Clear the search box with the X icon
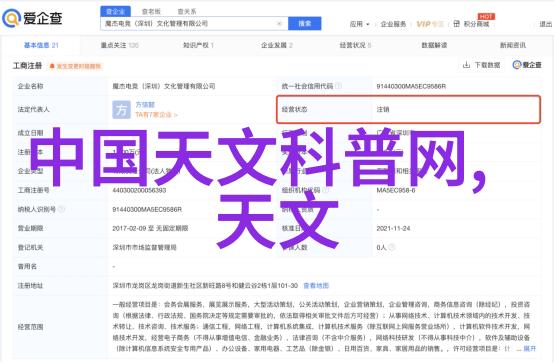Image resolution: width=554 pixels, height=363 pixels. click(279, 24)
